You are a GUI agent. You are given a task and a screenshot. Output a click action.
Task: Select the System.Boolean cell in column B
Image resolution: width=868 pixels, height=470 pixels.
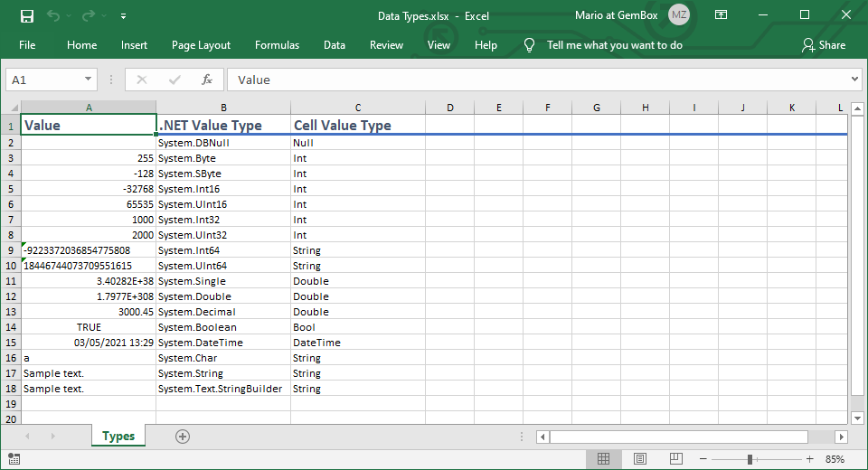click(222, 327)
